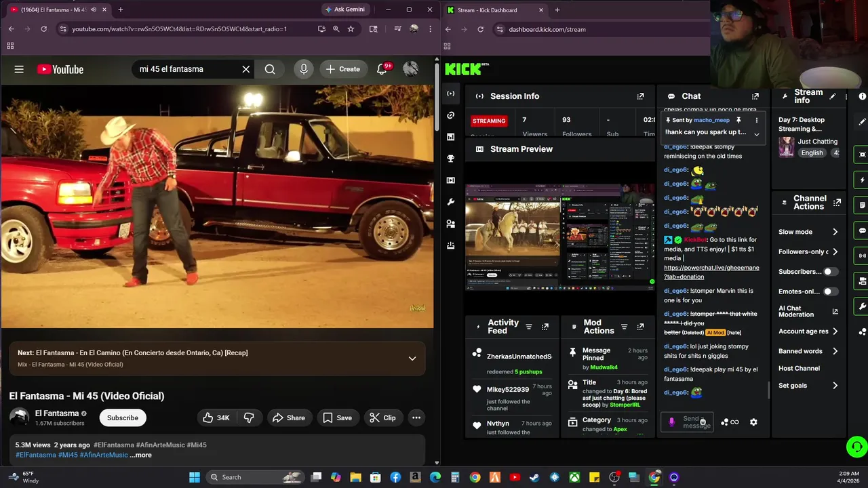
Task: Pop out the Kick Chat panel
Action: tap(755, 96)
